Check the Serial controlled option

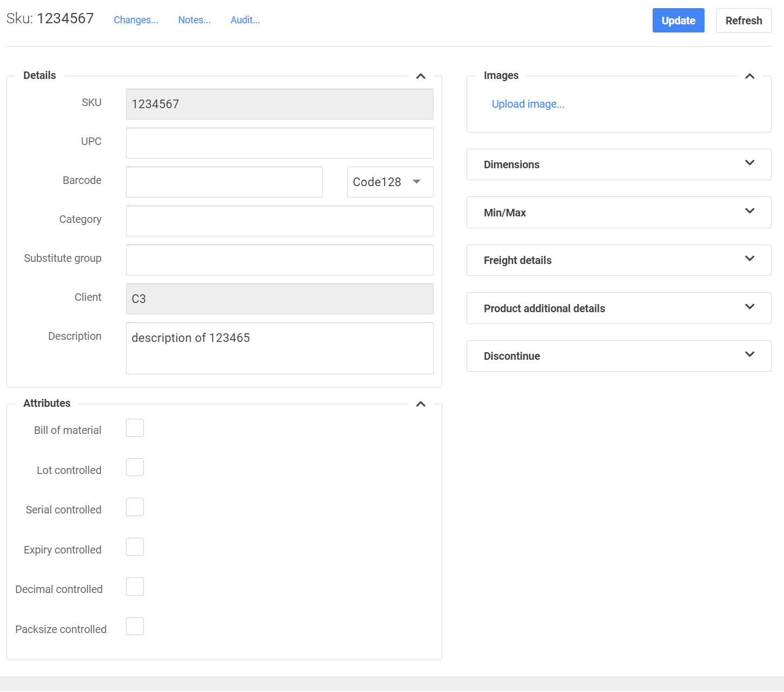(135, 508)
